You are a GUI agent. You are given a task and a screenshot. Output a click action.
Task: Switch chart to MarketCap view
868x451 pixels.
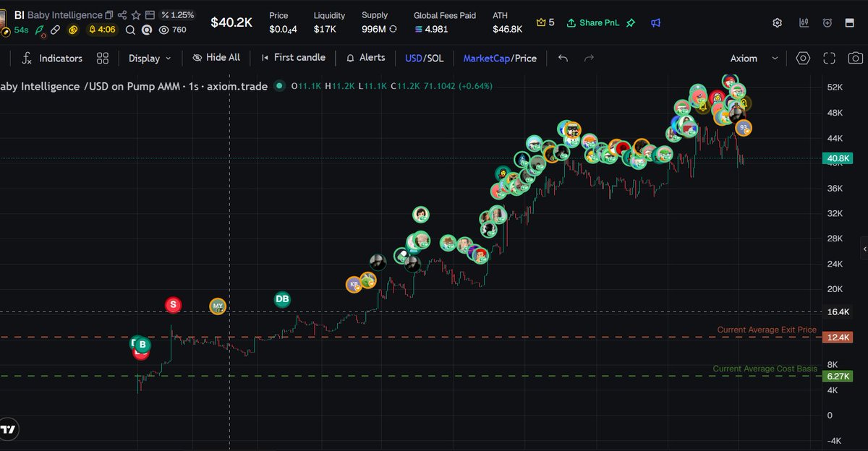tap(486, 58)
